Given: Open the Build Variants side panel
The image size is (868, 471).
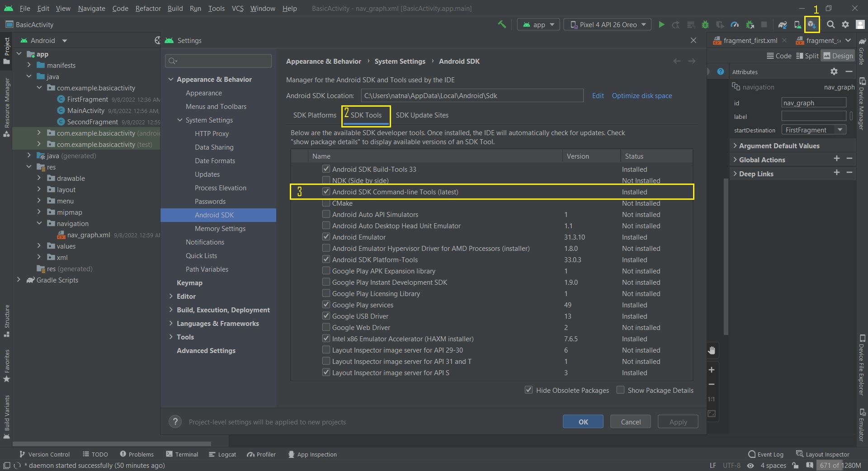Looking at the screenshot, I should tap(7, 417).
